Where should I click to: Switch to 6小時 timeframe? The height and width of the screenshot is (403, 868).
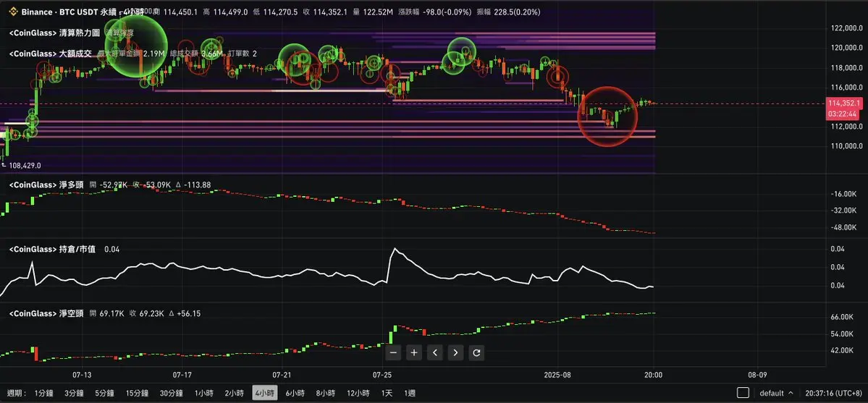point(295,393)
